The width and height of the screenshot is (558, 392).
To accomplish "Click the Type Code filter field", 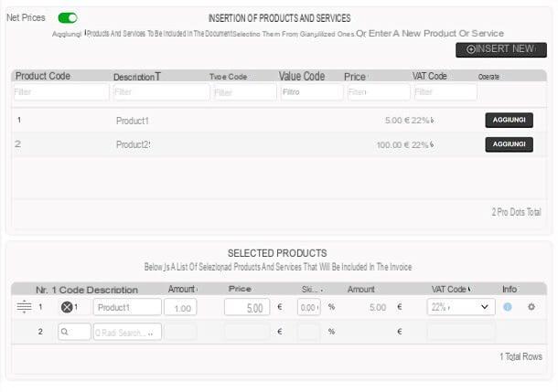I will (245, 92).
